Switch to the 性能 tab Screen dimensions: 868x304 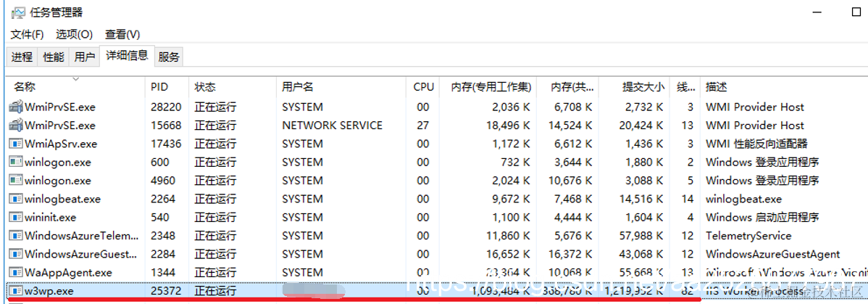(x=53, y=57)
